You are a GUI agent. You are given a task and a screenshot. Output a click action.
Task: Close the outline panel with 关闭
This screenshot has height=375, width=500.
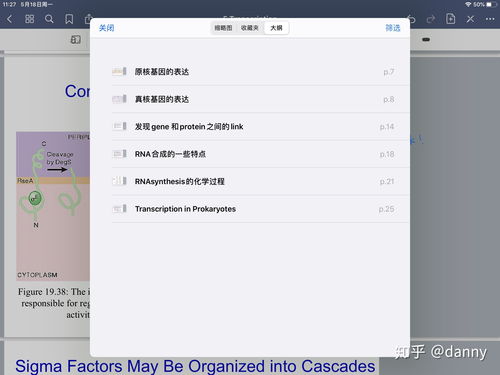[107, 28]
